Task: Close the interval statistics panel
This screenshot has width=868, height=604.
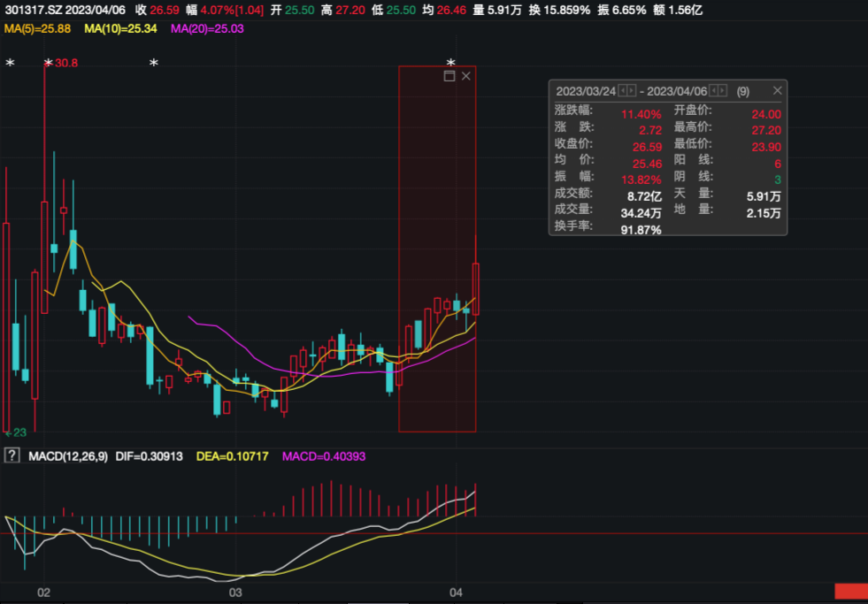Action: (x=777, y=91)
